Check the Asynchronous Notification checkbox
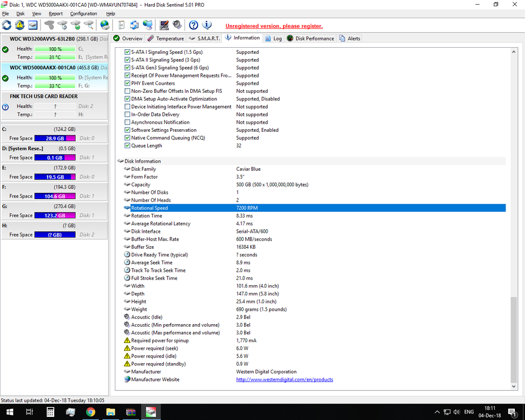Image resolution: width=525 pixels, height=420 pixels. click(x=128, y=122)
